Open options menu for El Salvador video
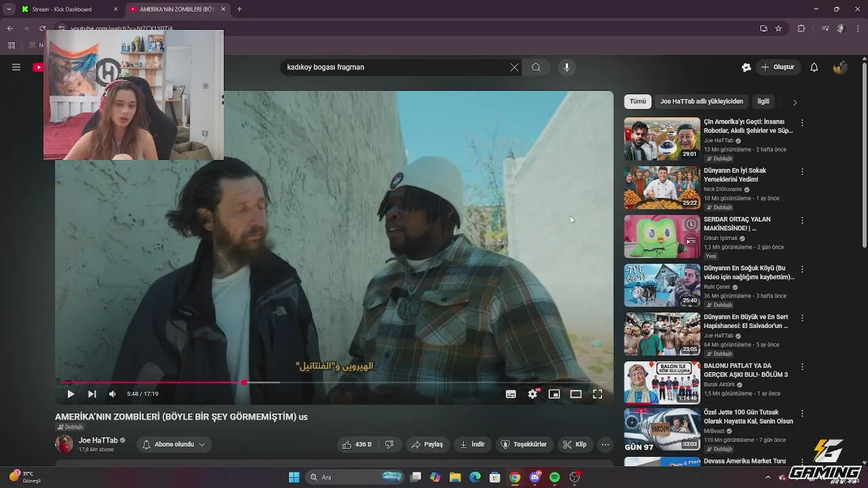Screen dimensions: 868x488 [802, 319]
